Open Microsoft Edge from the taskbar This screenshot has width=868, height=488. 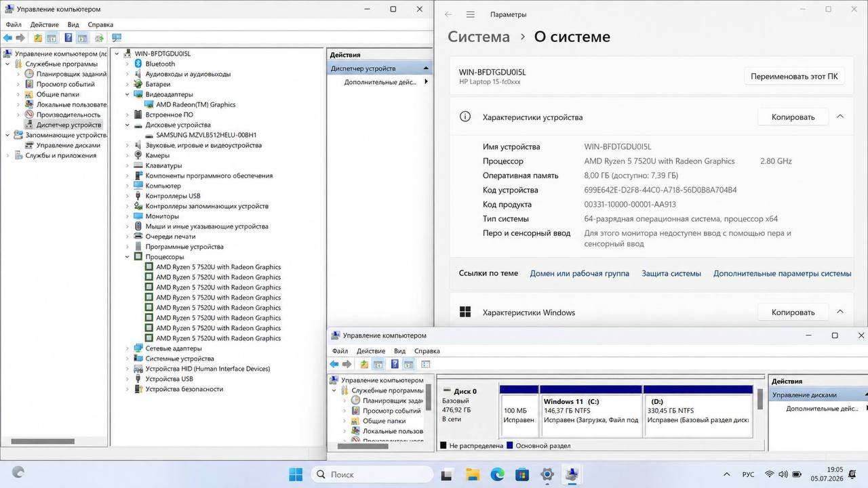(x=497, y=474)
